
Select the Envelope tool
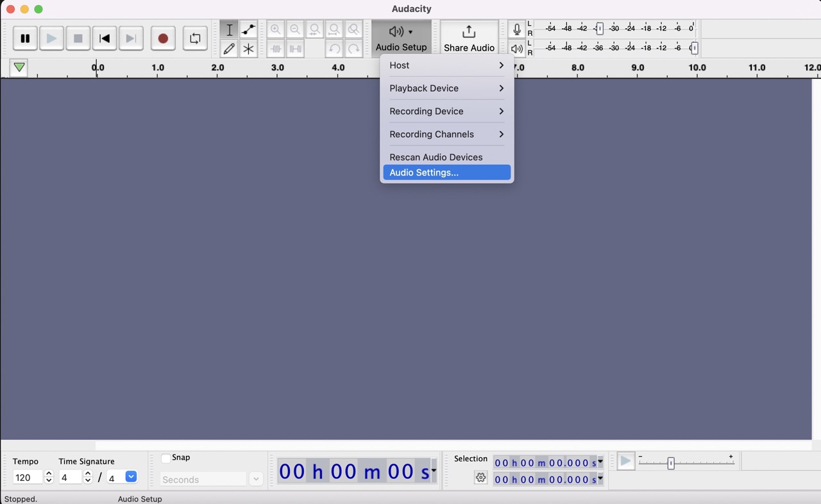(x=248, y=29)
